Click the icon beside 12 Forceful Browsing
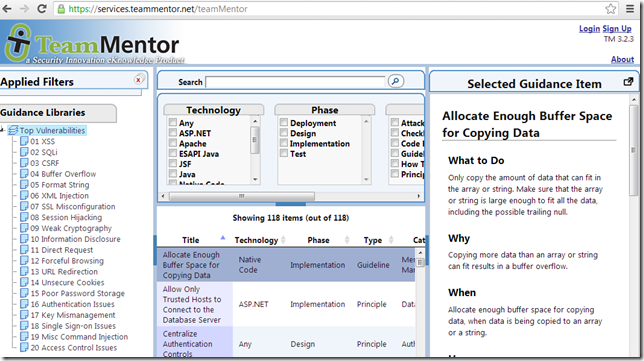644x361 pixels. (24, 261)
